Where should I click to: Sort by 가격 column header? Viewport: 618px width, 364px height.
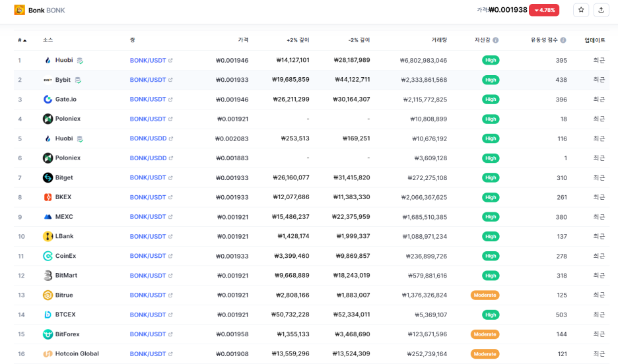point(243,40)
